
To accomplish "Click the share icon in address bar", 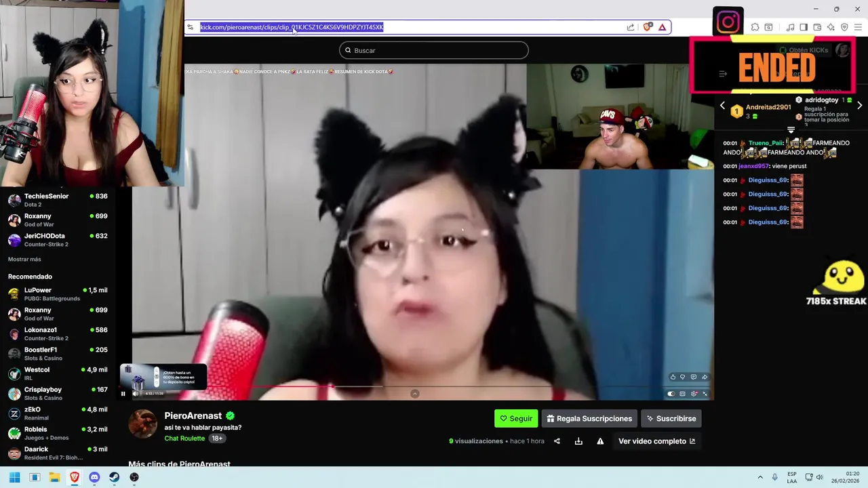I will click(x=631, y=27).
